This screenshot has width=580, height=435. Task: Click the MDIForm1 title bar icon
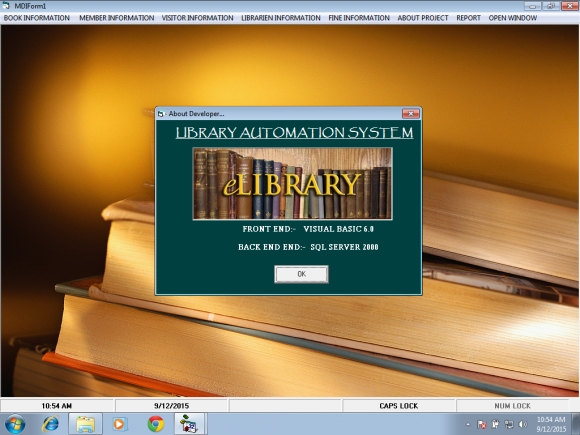coord(6,6)
